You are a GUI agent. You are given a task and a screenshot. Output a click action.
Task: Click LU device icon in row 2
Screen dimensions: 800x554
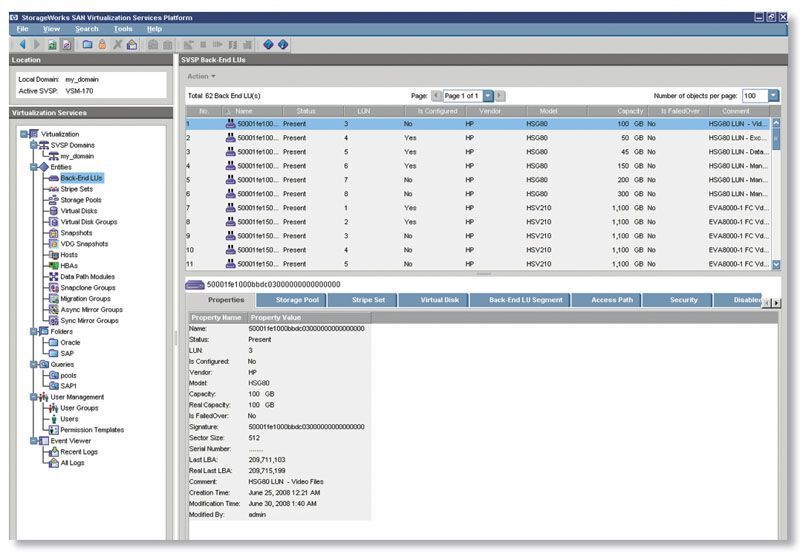pyautogui.click(x=231, y=138)
